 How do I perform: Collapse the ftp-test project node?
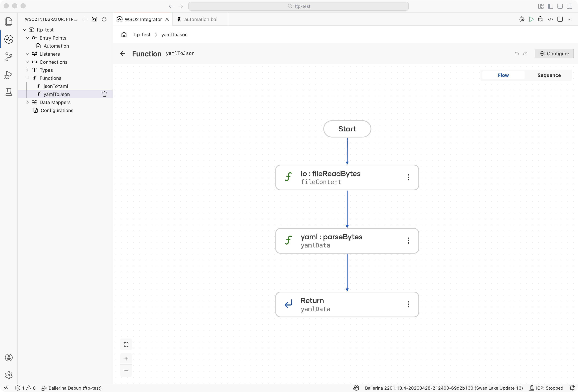pyautogui.click(x=25, y=30)
